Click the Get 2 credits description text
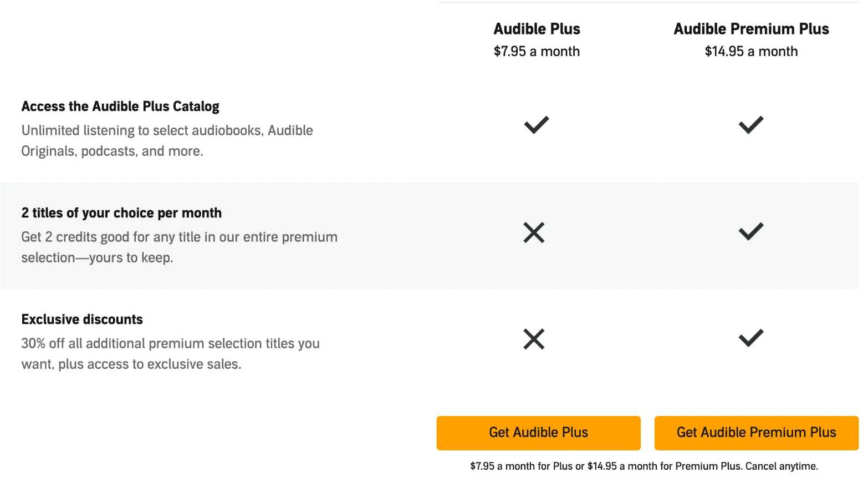The height and width of the screenshot is (477, 868). pos(179,247)
